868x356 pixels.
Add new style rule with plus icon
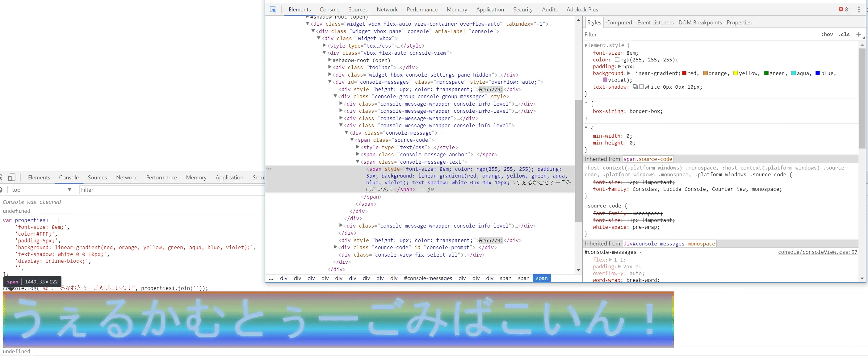[858, 34]
